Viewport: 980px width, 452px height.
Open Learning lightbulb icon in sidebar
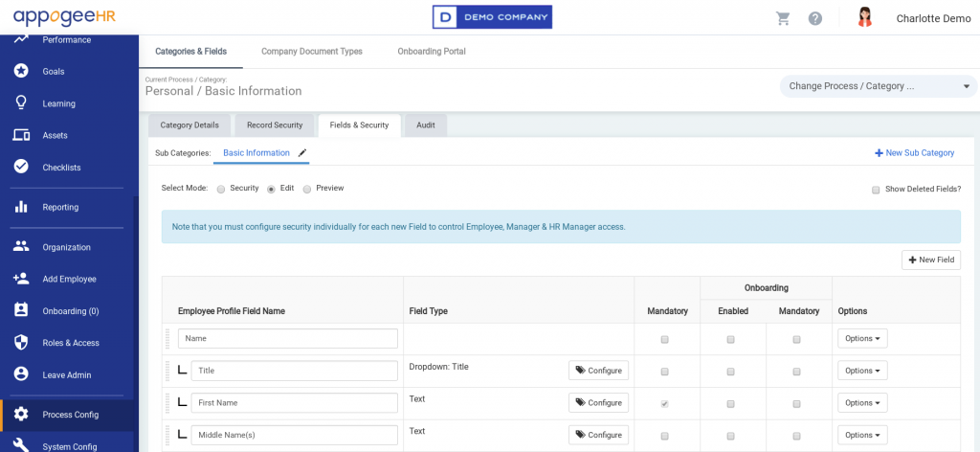click(21, 103)
